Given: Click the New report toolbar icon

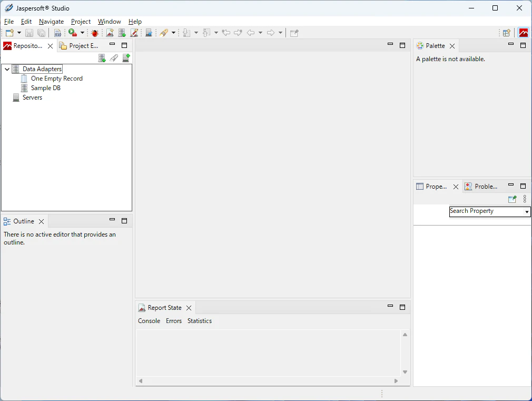Looking at the screenshot, I should coord(110,33).
